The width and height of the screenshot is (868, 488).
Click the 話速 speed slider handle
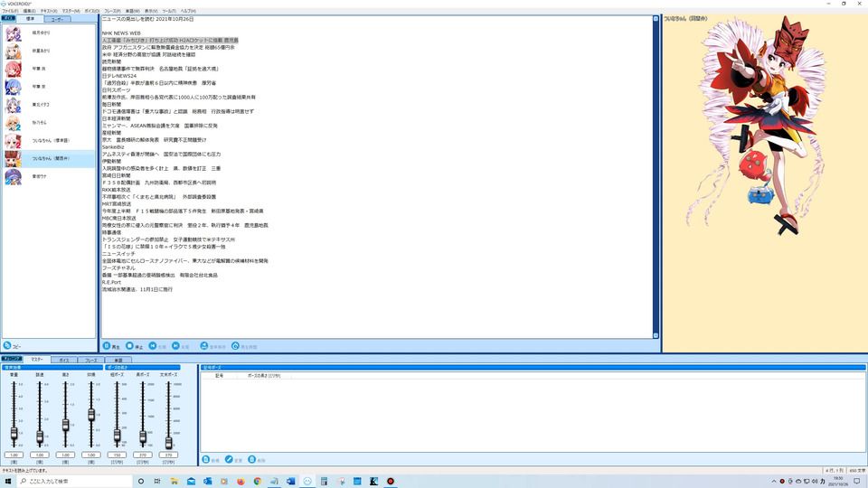click(40, 437)
